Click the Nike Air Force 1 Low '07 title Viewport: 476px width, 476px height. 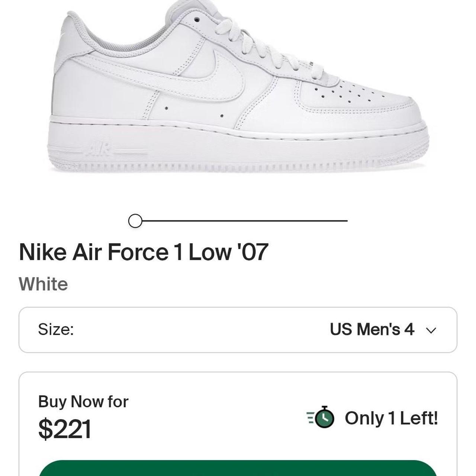point(144,252)
